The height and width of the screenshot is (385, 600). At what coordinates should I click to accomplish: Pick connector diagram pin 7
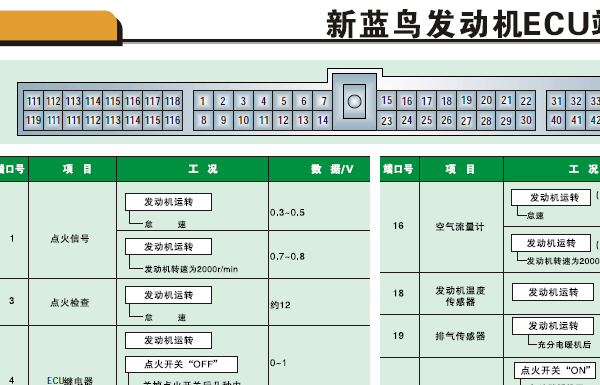(323, 101)
